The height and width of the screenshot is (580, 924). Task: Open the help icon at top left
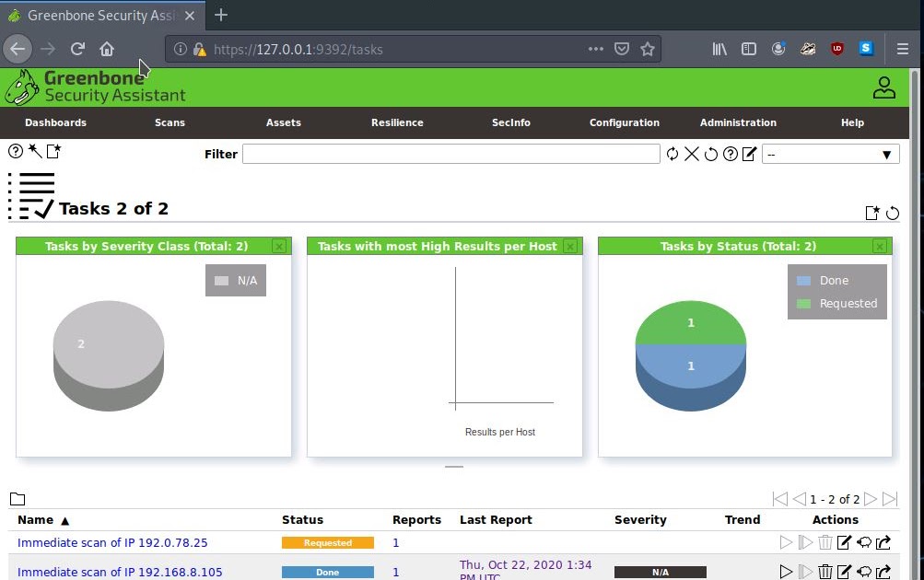tap(16, 151)
